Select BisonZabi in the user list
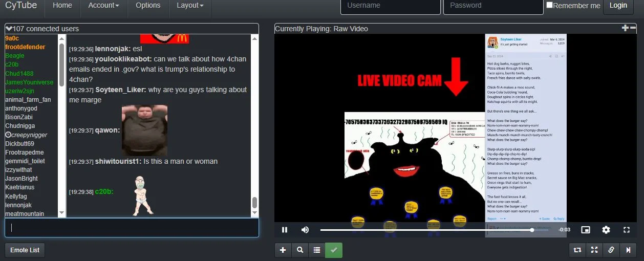Screen dimensions: 644x261 pyautogui.click(x=18, y=117)
